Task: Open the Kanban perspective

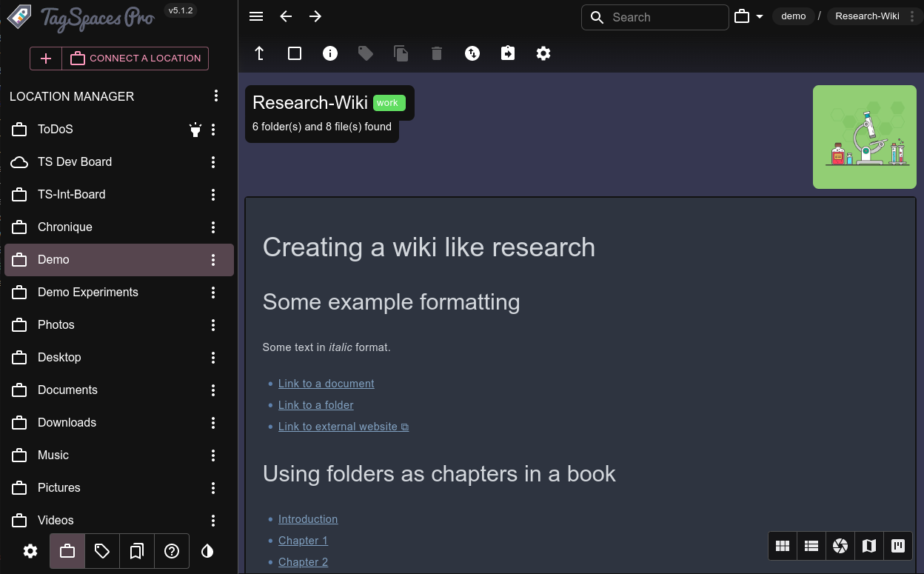Action: point(897,546)
